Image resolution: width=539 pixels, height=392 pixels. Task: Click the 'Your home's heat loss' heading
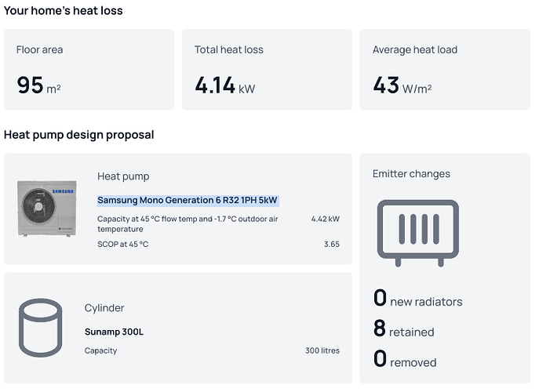[x=64, y=11]
